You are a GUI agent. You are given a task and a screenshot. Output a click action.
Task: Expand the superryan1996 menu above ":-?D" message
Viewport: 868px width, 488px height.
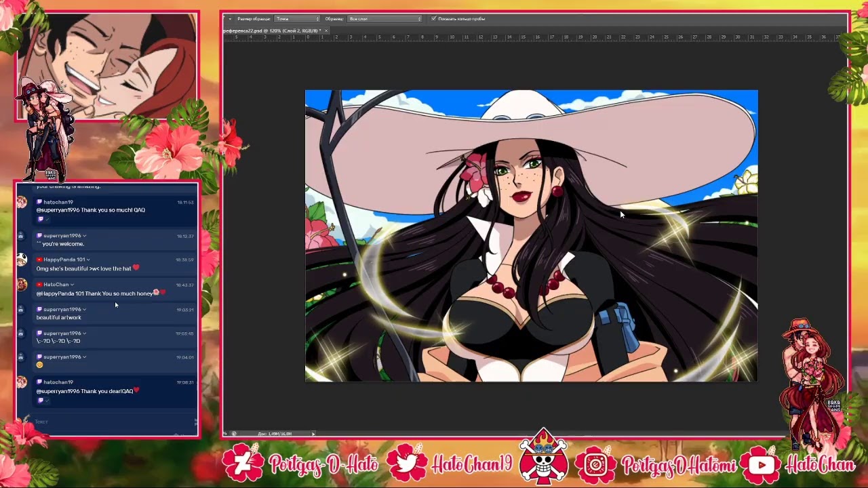[x=85, y=333]
